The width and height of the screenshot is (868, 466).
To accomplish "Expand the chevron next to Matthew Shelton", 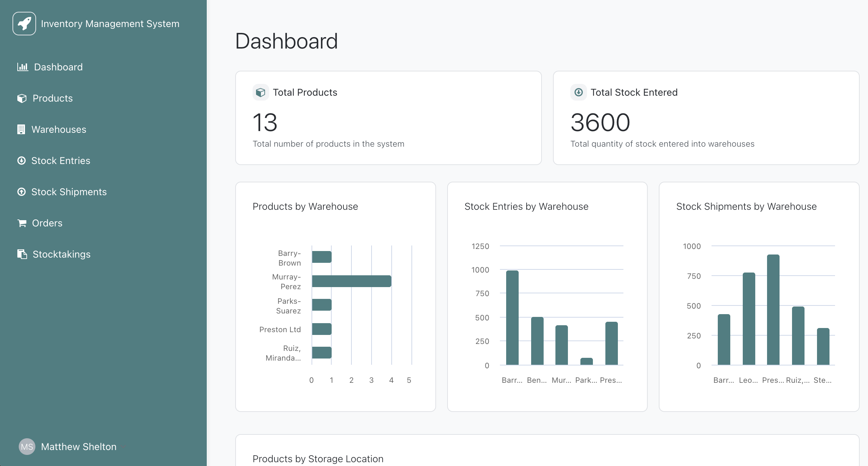I will pos(124,447).
